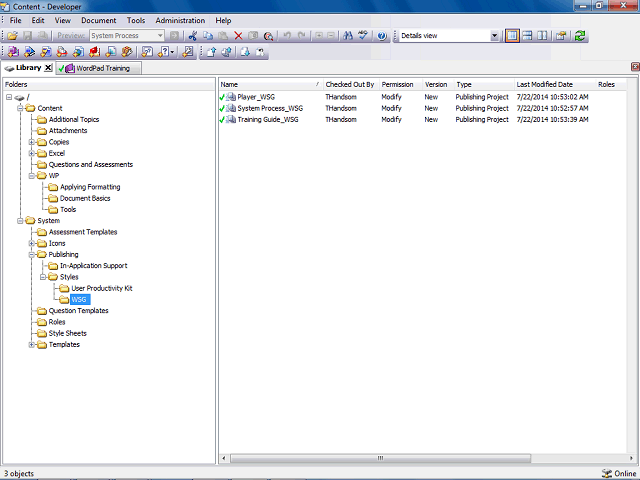Click the Paste clipboard icon
Viewport: 640px width, 480px height.
[x=223, y=36]
